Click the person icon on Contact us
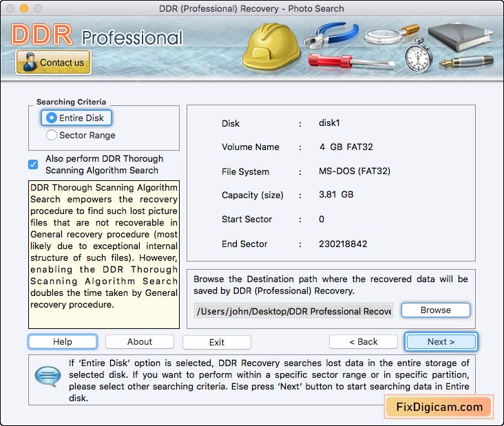 tap(30, 62)
